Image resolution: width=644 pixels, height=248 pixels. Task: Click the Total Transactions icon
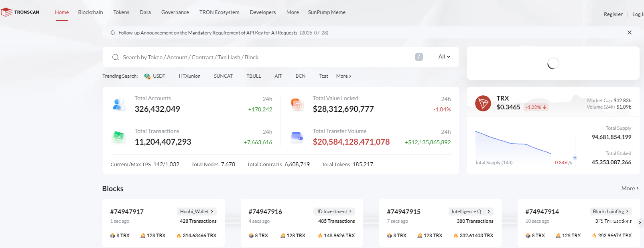tap(118, 137)
